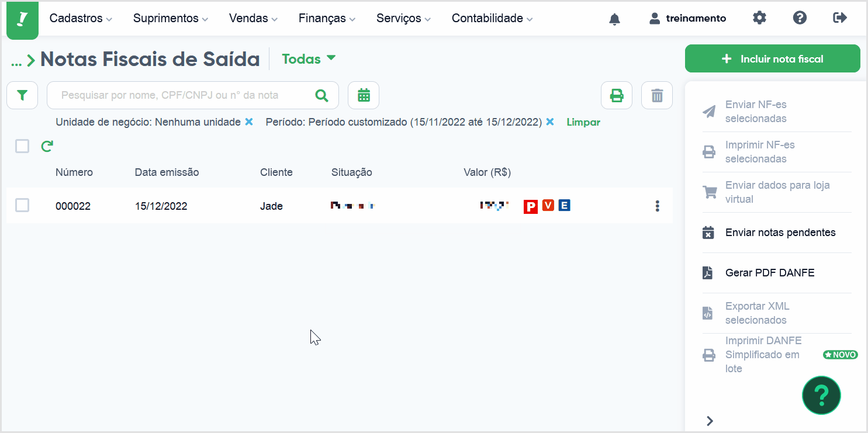The image size is (868, 433).
Task: Open the help question mark in top bar
Action: [800, 18]
